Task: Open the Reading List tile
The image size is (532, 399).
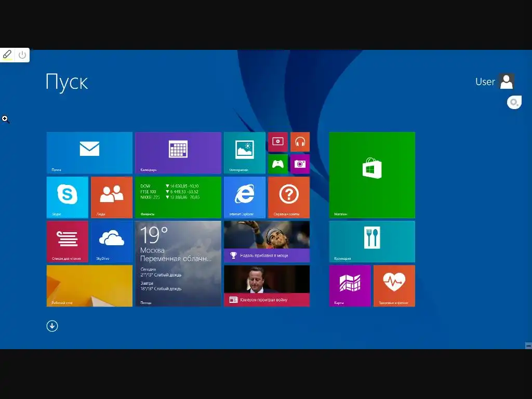Action: coord(68,242)
